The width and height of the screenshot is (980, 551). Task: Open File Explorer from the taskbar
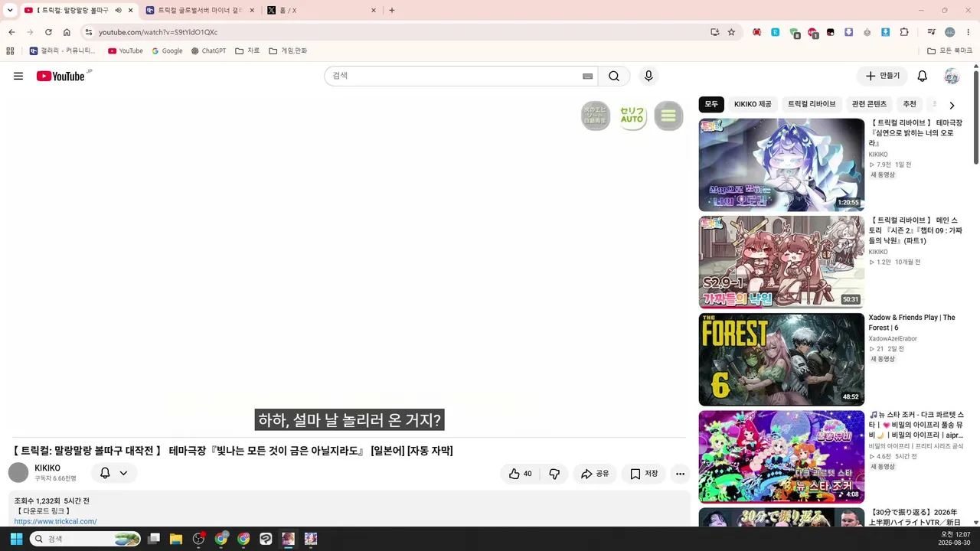pos(176,539)
